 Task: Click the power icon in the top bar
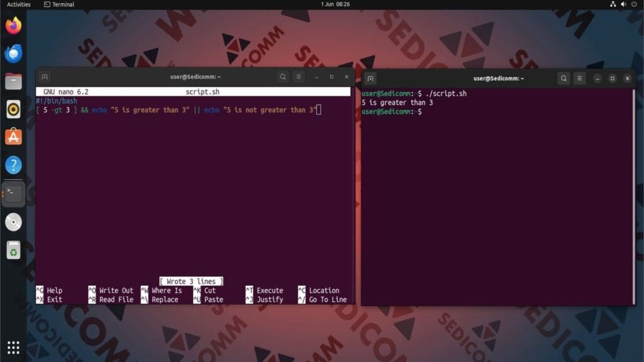tap(634, 4)
